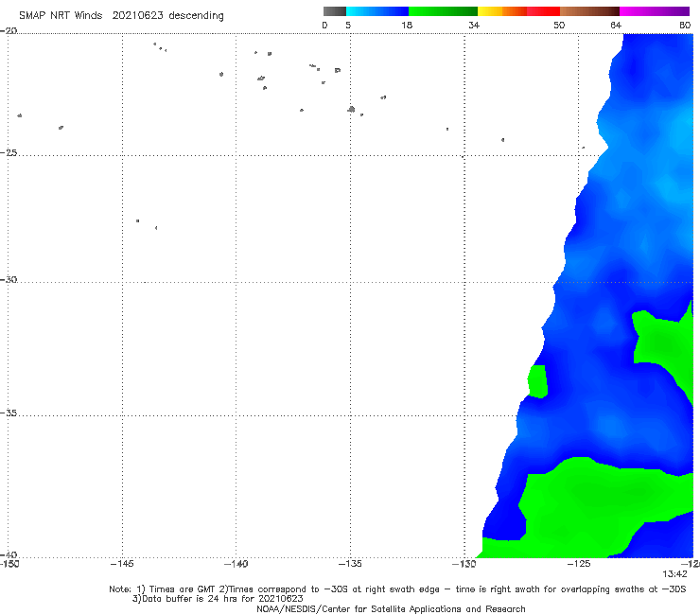
Task: Click the '-25' latitude axis label
Action: point(9,152)
